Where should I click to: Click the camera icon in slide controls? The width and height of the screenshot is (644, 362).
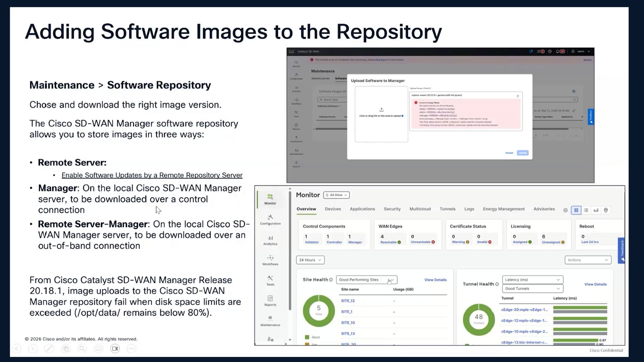point(115,349)
